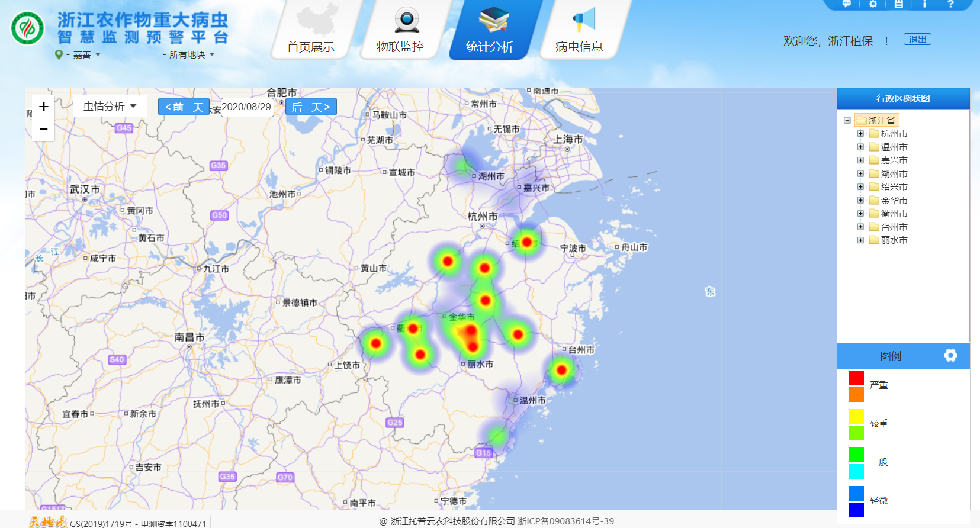Open the question mark help icon

[950, 4]
